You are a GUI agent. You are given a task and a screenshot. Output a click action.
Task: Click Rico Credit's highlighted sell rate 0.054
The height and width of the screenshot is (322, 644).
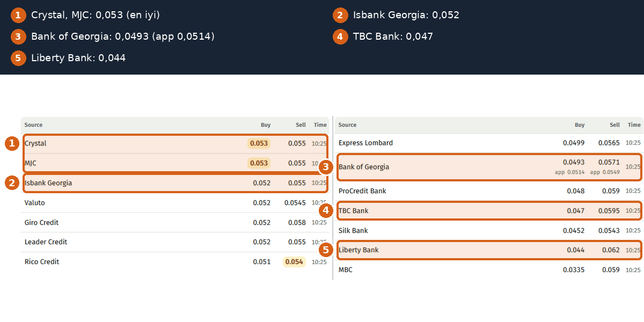click(294, 262)
